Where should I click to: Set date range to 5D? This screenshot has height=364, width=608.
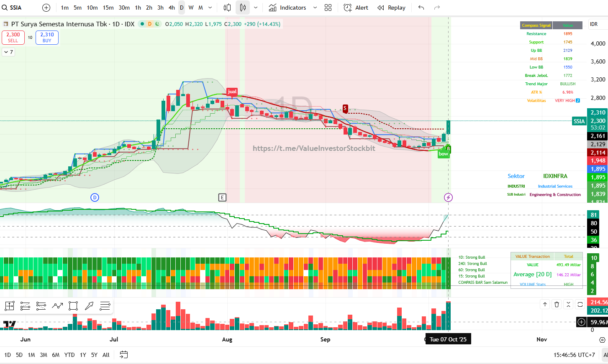19,355
